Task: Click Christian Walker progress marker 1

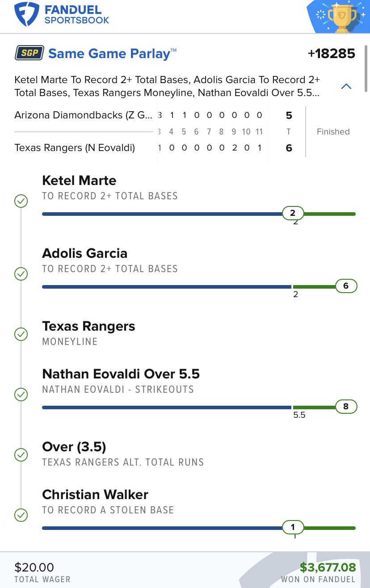Action: 293,527
